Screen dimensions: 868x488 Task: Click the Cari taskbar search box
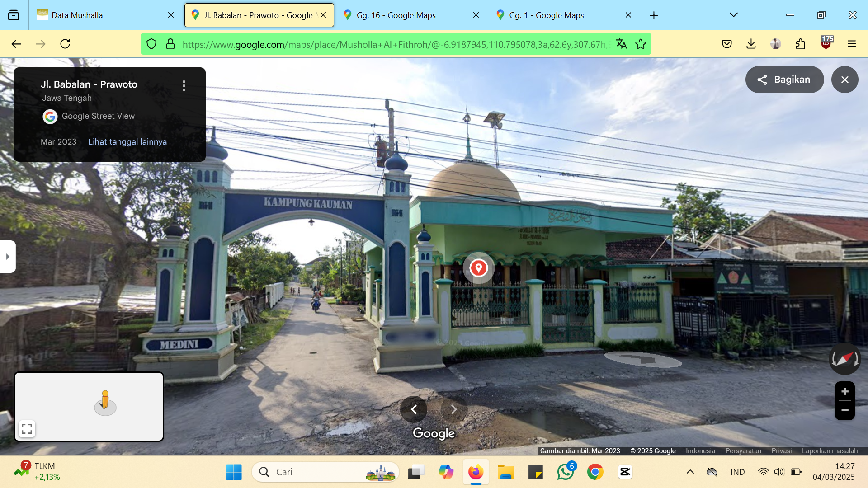point(325,472)
